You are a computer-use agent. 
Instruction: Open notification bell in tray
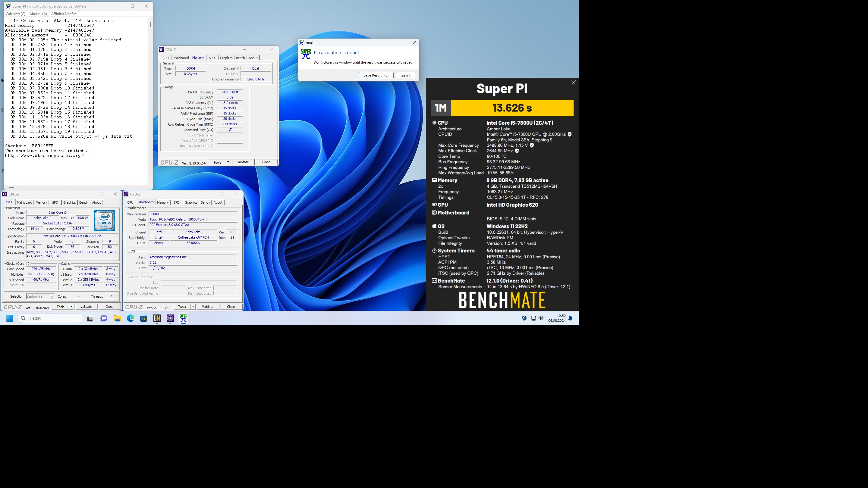tap(570, 318)
